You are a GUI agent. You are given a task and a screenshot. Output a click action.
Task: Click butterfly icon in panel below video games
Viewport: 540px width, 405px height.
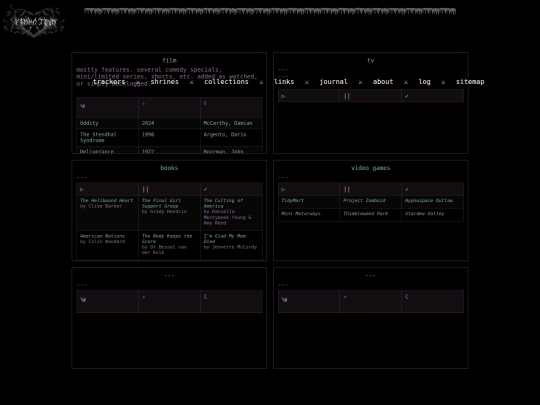pos(284,300)
